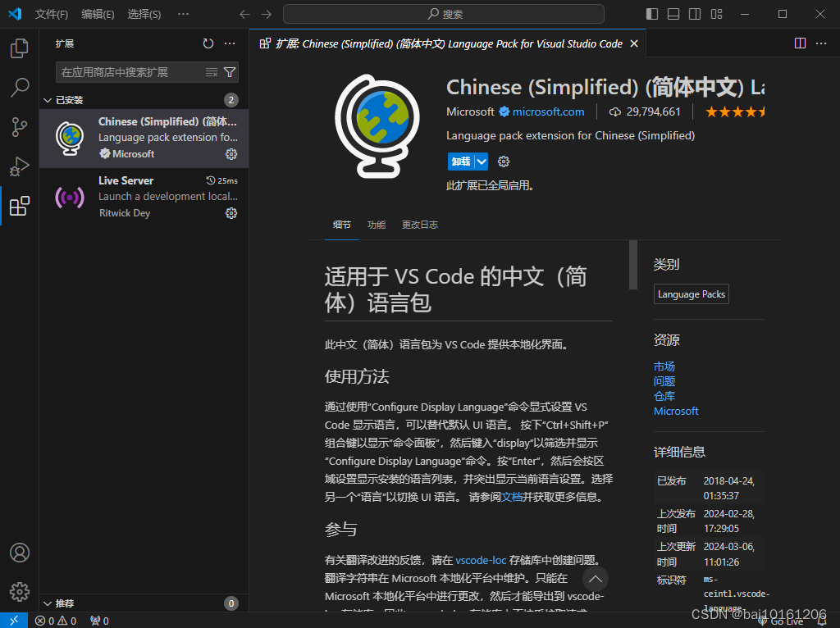The width and height of the screenshot is (840, 628).
Task: Open the Microsoft resource link
Action: 676,412
